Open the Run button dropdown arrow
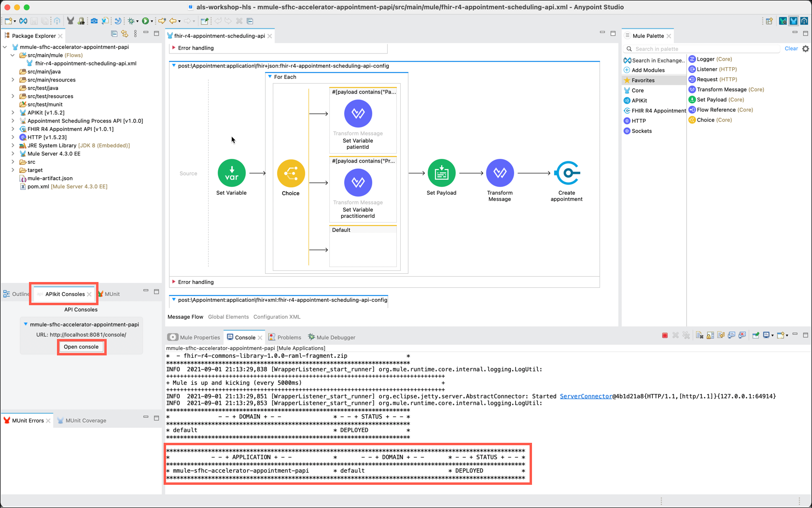The image size is (812, 508). [152, 21]
